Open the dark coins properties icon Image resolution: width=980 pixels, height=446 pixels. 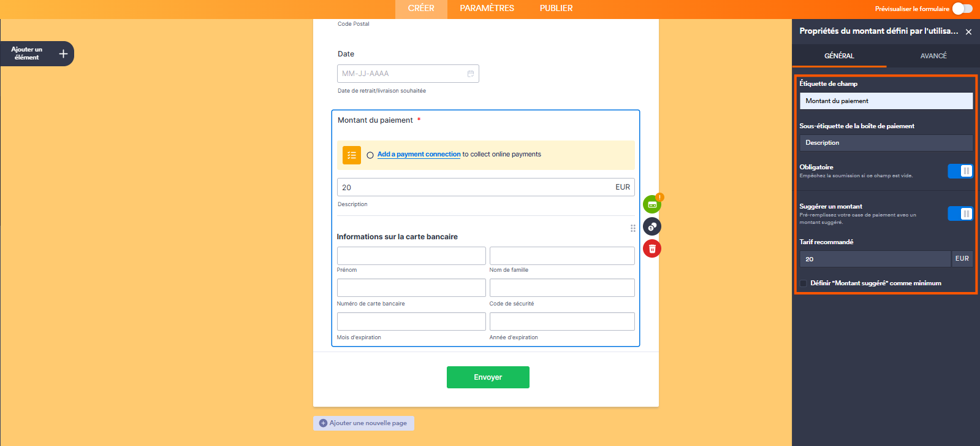pyautogui.click(x=652, y=227)
